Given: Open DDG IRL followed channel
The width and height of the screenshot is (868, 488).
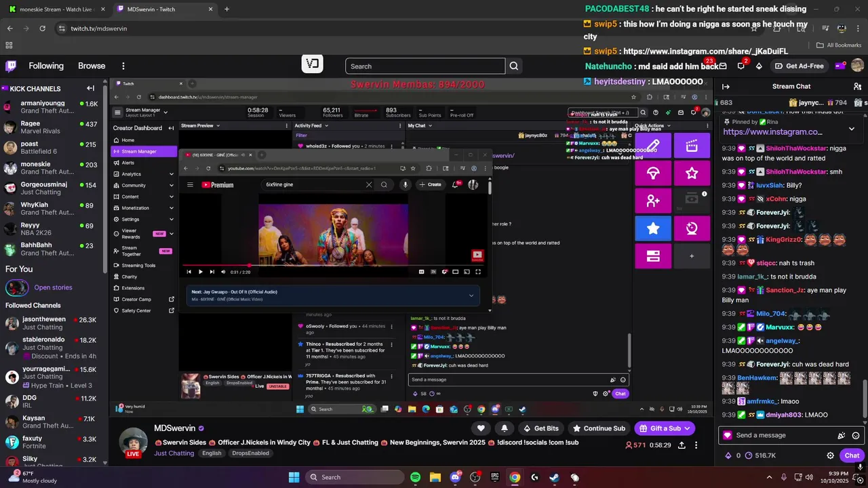Looking at the screenshot, I should pyautogui.click(x=52, y=402).
